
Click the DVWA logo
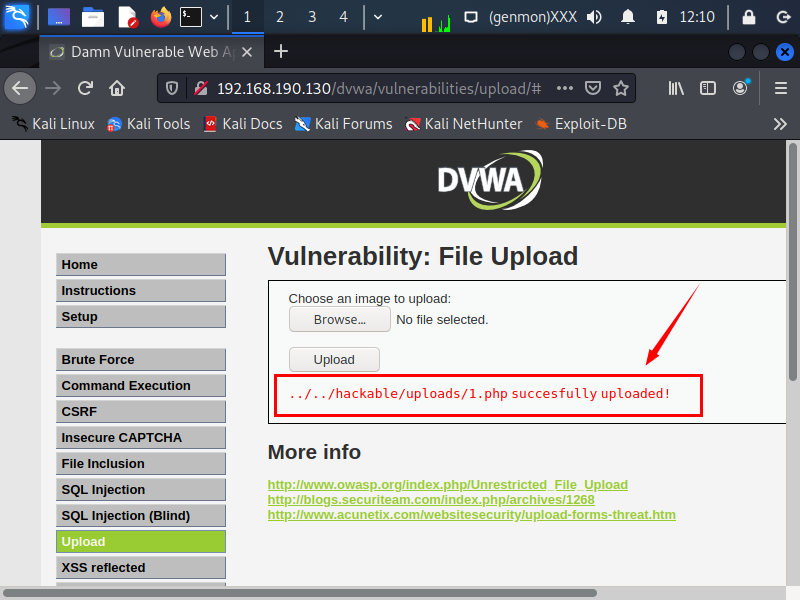(490, 180)
